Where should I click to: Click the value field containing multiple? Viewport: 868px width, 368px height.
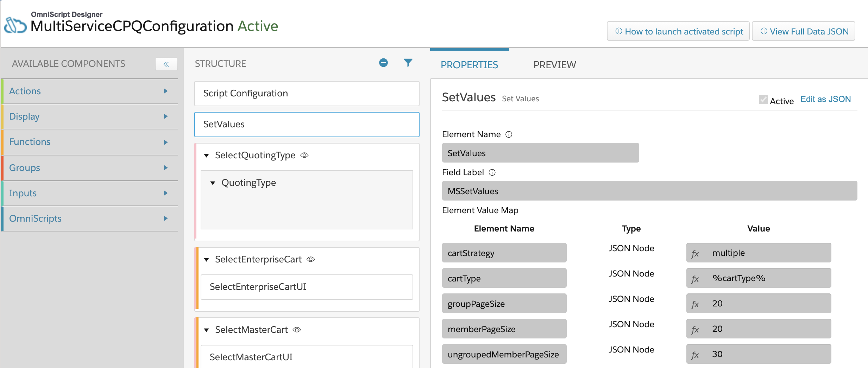(759, 253)
